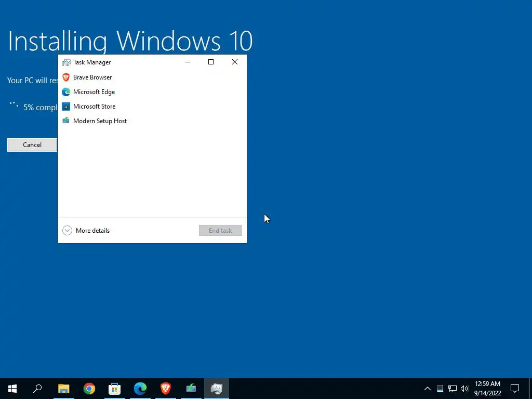Select Microsoft Store row in Task Manager
Screen dimensions: 532x399
pos(152,107)
